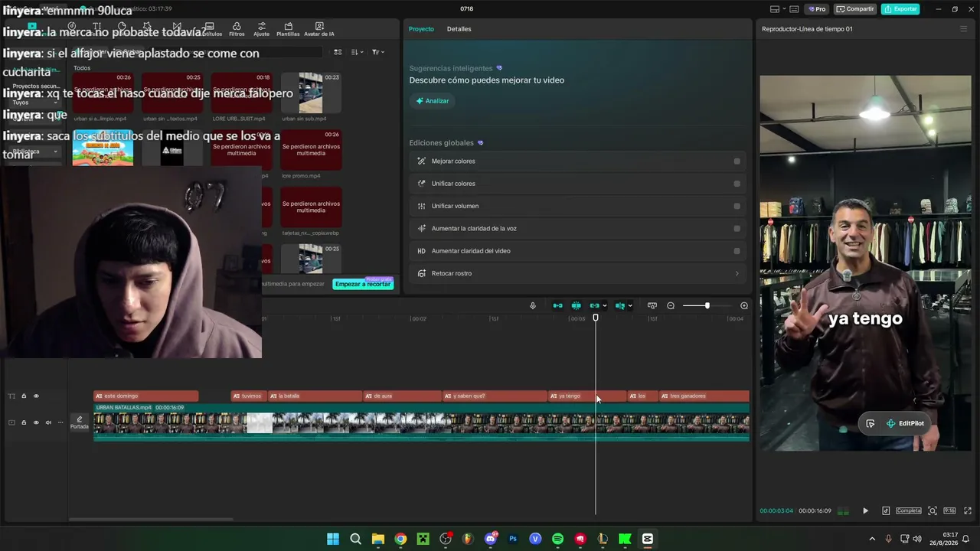
Task: Open the video track more options icon
Action: pos(60,422)
